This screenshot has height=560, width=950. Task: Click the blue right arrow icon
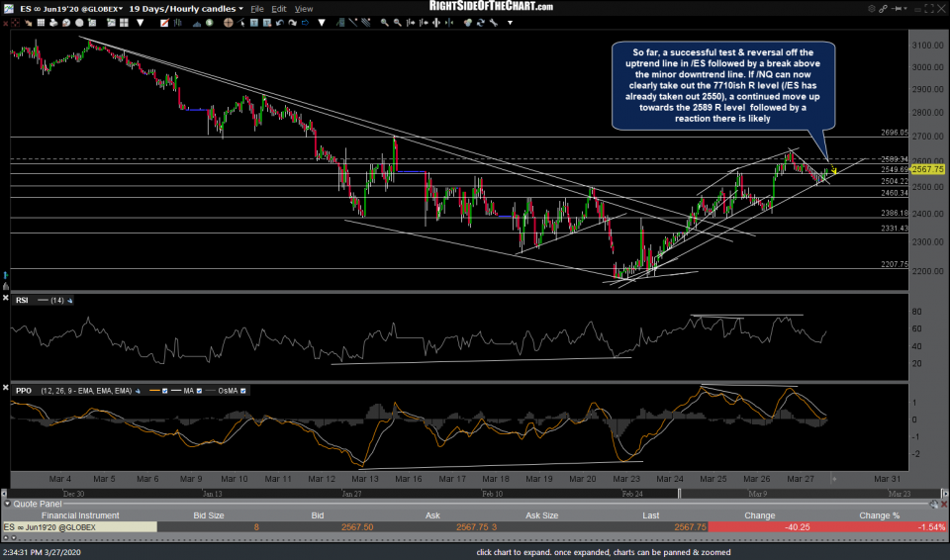pos(305,23)
